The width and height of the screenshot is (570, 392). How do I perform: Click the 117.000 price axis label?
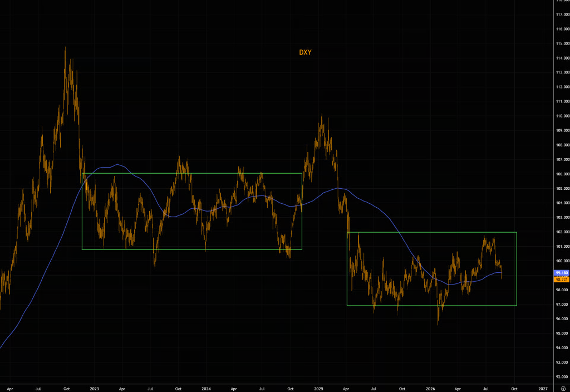563,14
